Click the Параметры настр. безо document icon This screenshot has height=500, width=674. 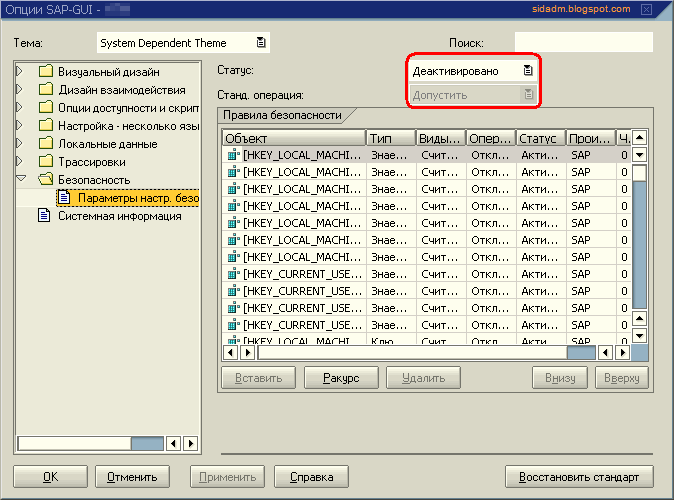coord(64,197)
